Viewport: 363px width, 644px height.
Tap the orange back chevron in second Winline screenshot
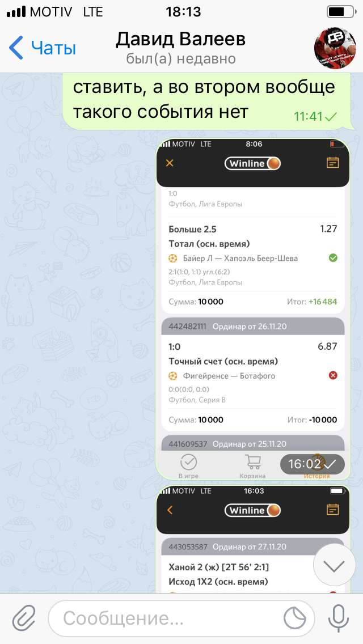click(170, 510)
